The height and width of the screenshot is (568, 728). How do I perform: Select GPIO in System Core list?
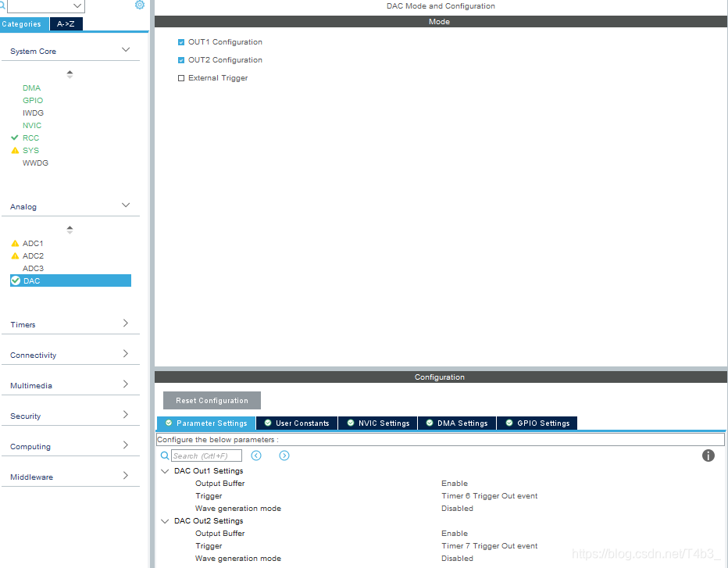tap(33, 100)
